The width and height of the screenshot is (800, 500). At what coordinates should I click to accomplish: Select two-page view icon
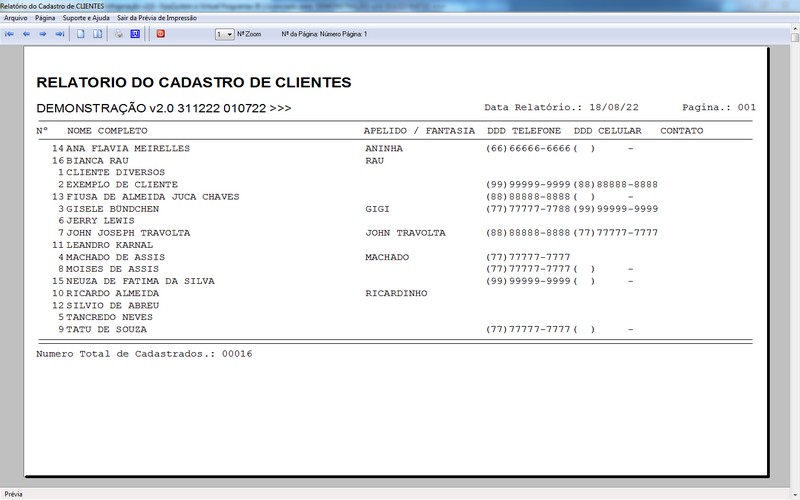coord(97,34)
